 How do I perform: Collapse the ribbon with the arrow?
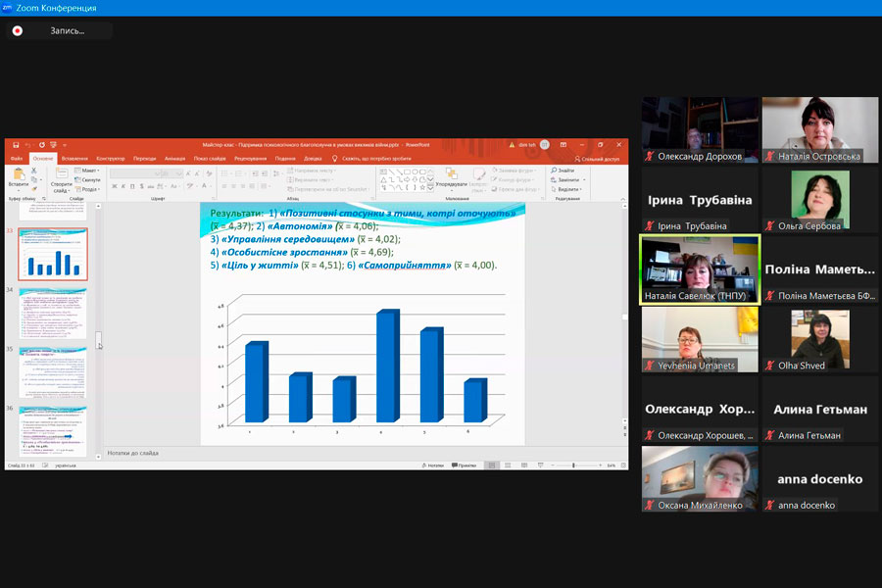coord(622,199)
